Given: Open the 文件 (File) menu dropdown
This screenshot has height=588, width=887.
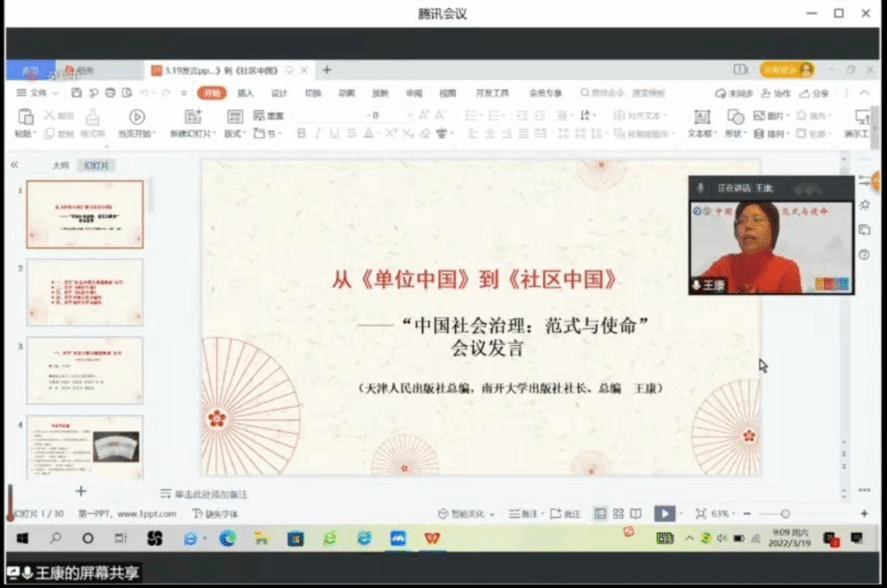Looking at the screenshot, I should pyautogui.click(x=38, y=93).
